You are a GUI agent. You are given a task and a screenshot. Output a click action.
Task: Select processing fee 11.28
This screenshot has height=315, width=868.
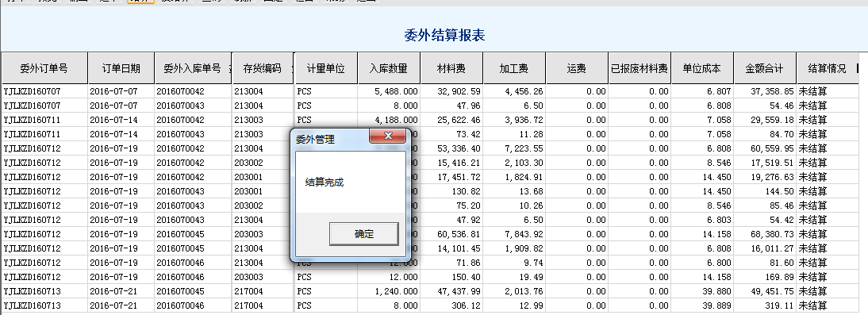pyautogui.click(x=513, y=135)
